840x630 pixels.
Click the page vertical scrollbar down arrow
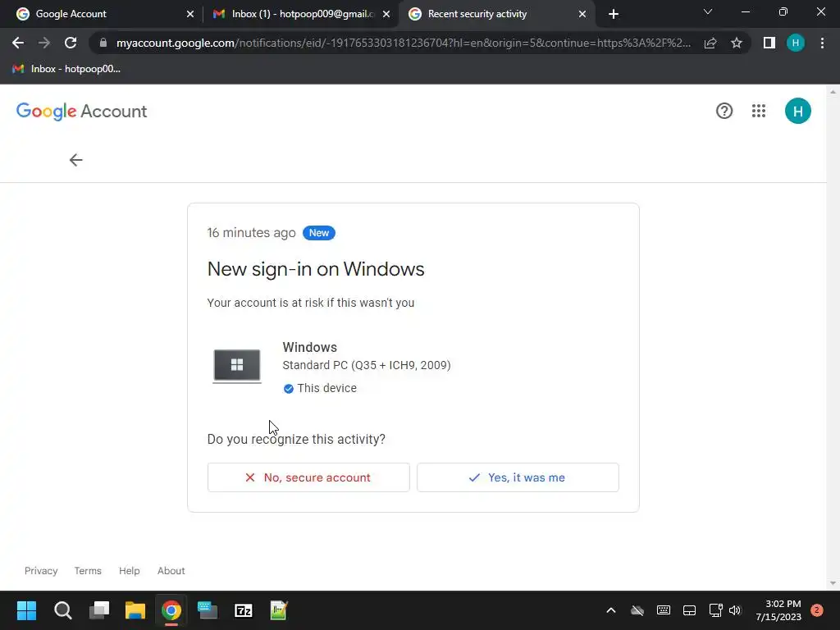833,583
